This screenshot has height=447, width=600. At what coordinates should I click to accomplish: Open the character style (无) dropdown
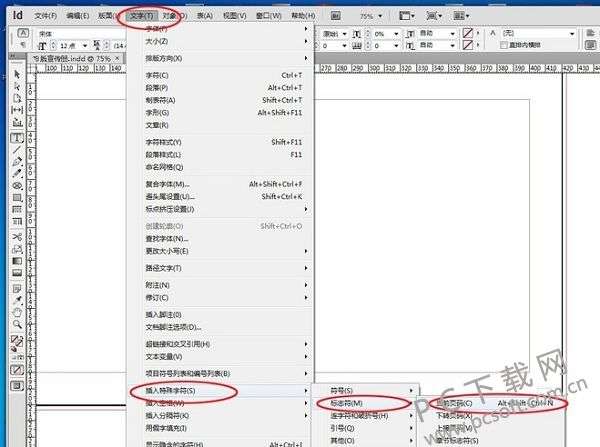coord(572,34)
